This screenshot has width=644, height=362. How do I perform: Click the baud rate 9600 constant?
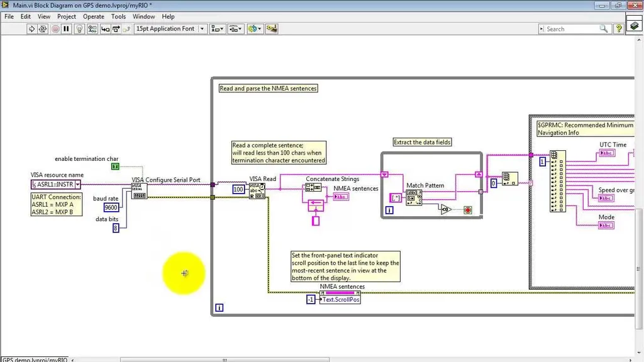(x=111, y=207)
